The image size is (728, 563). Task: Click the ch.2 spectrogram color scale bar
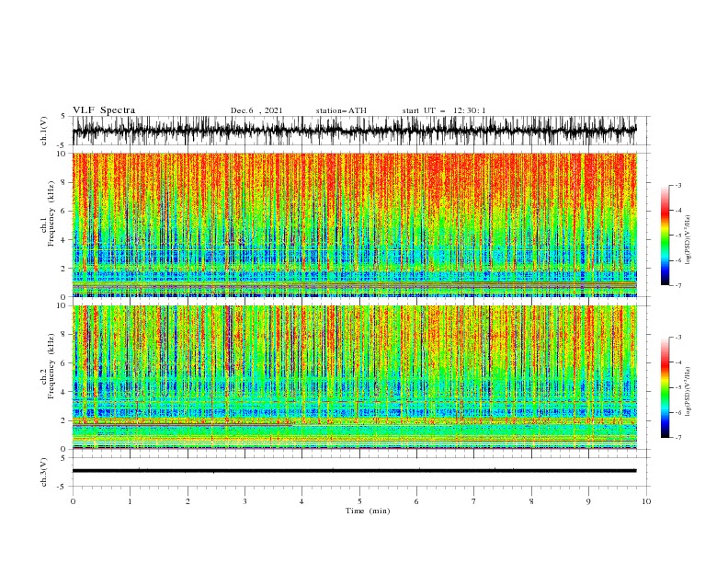(665, 387)
